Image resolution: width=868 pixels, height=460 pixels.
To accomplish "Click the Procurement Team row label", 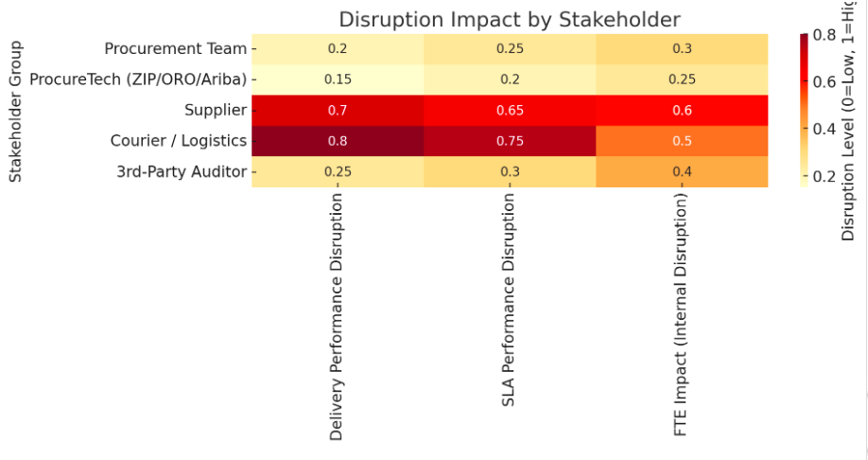I will pos(176,49).
